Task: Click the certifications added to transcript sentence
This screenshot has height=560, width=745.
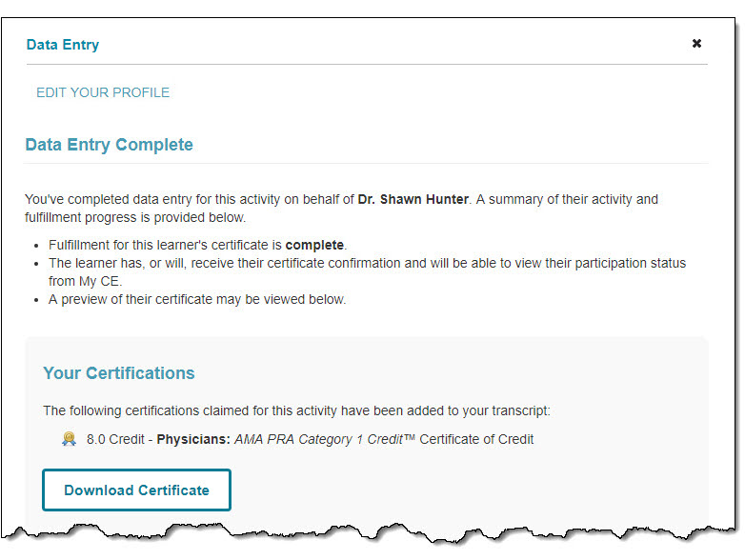Action: [296, 411]
